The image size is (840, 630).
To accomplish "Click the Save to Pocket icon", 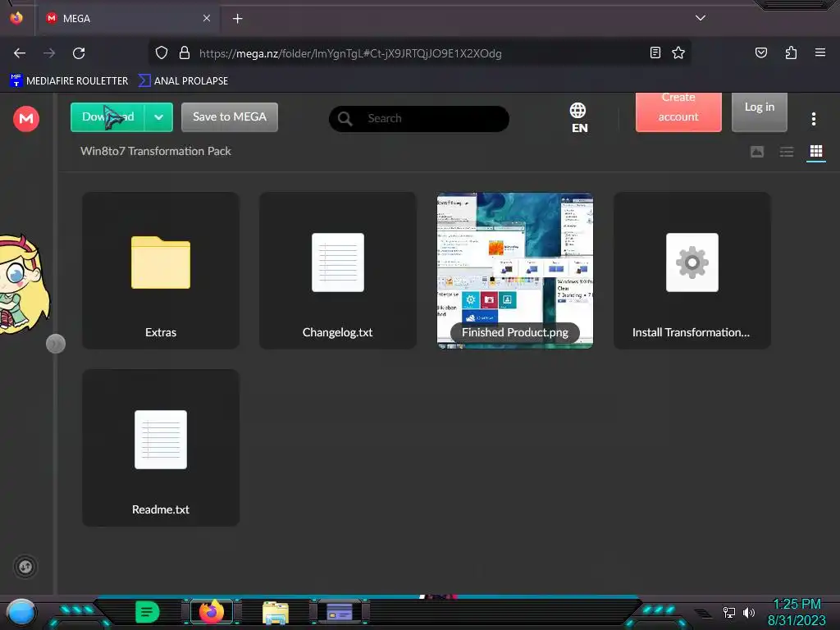I will click(761, 52).
